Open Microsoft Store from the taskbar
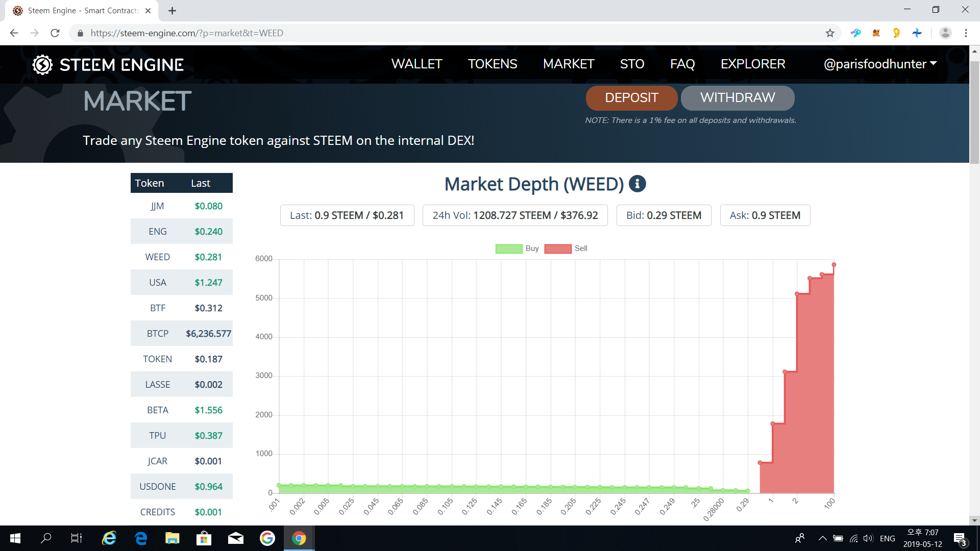 pyautogui.click(x=204, y=538)
